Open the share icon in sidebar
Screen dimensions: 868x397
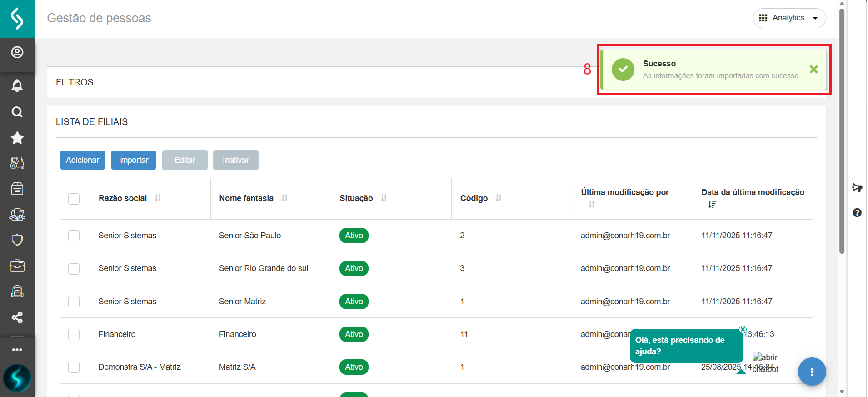click(17, 317)
